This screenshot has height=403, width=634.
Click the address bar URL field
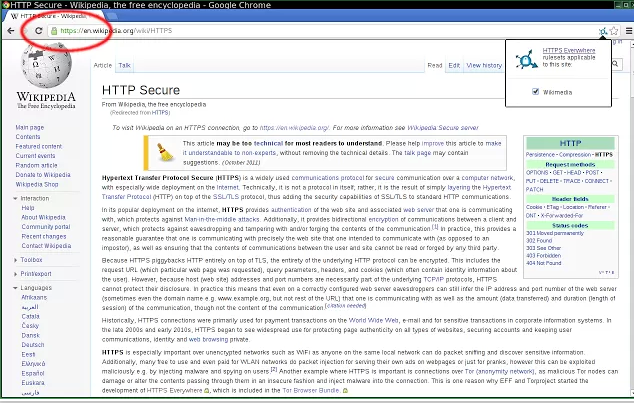[323, 31]
